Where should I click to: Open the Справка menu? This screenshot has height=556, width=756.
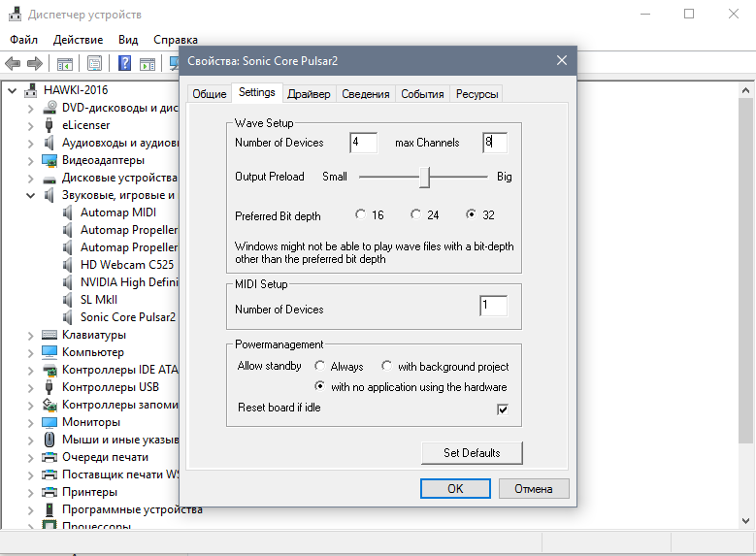pos(176,40)
